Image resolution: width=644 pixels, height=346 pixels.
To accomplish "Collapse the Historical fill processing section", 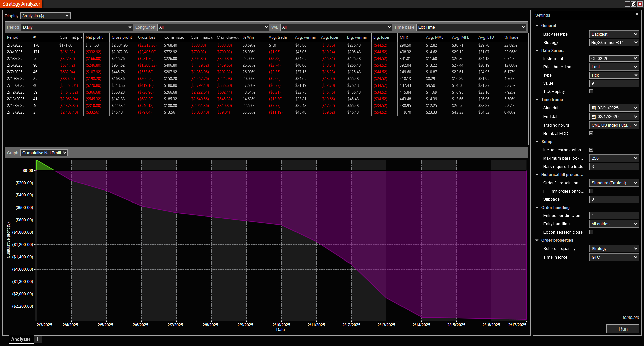I will [537, 175].
